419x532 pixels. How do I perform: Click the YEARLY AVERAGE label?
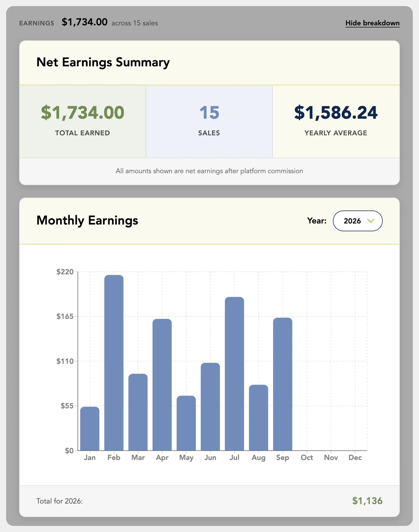336,133
